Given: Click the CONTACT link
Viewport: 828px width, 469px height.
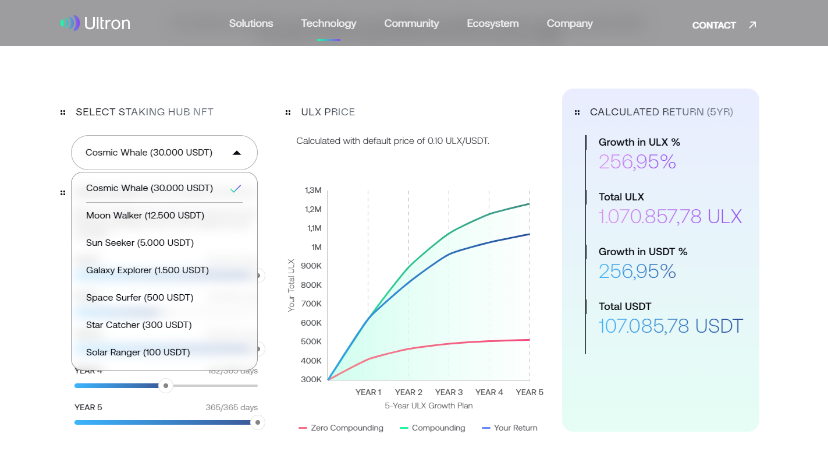Looking at the screenshot, I should (x=714, y=25).
